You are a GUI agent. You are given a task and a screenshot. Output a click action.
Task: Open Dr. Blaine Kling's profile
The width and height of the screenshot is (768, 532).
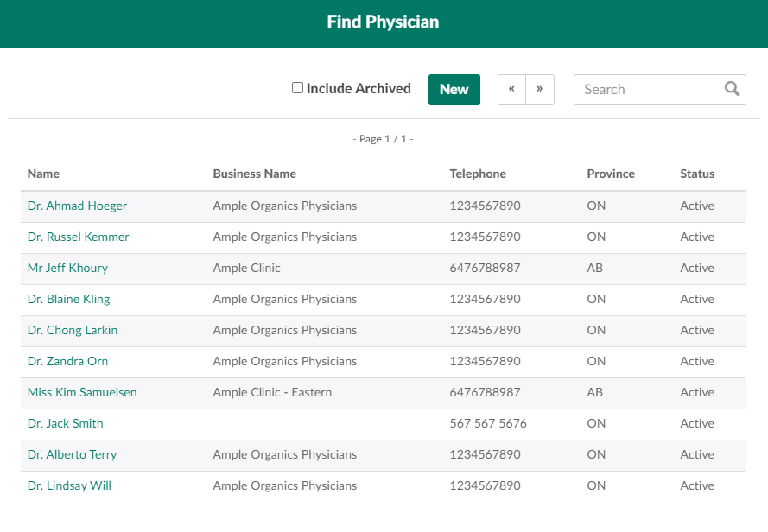(68, 299)
